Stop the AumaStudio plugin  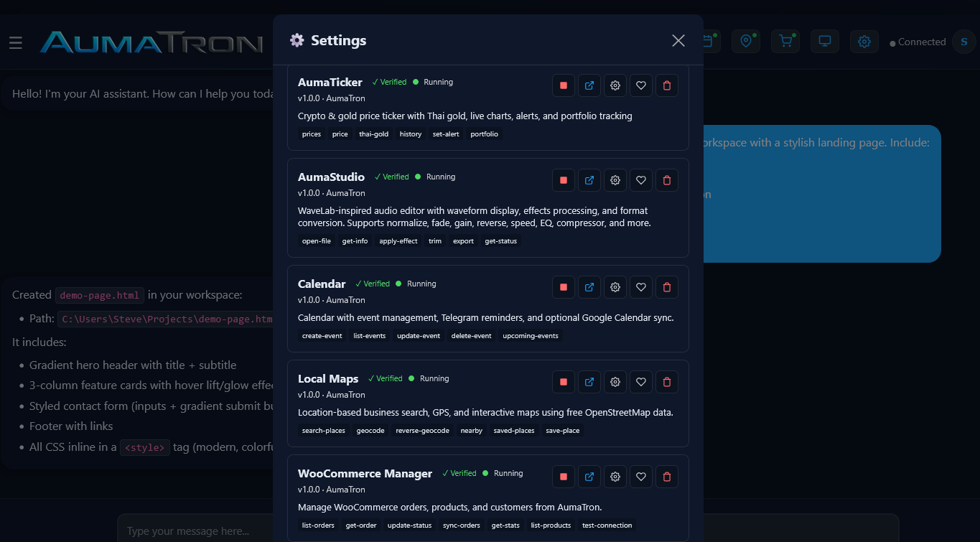[564, 180]
